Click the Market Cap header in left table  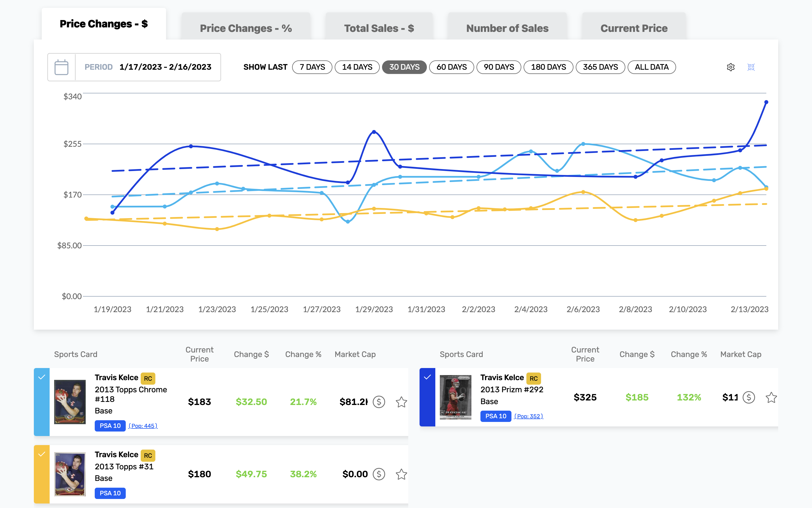tap(355, 354)
